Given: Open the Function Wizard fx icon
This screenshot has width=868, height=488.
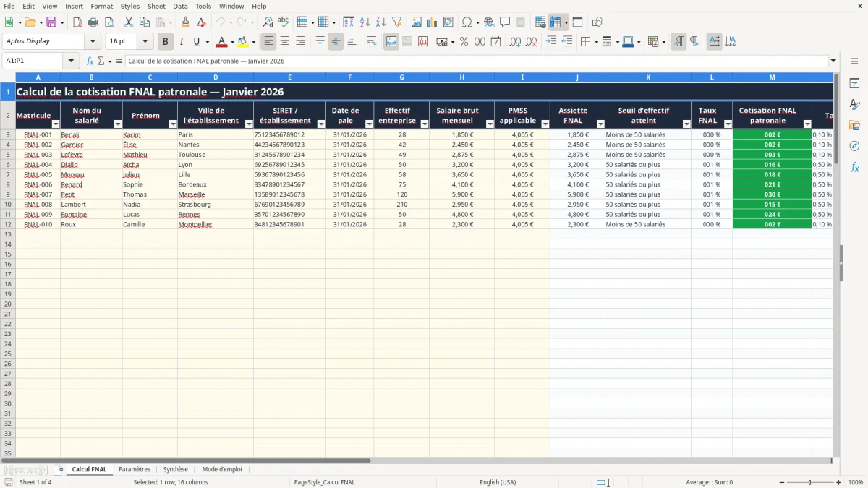Looking at the screenshot, I should tap(90, 61).
